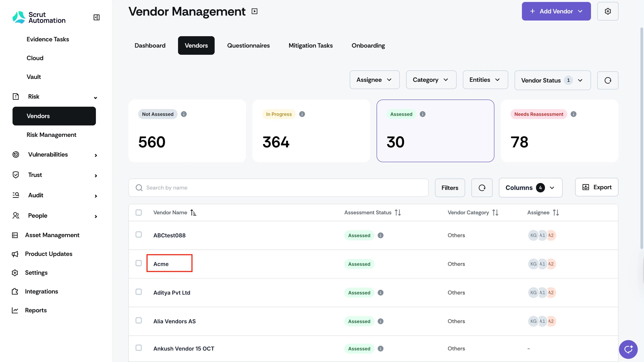644x362 pixels.
Task: Refresh the vendor table list
Action: click(x=482, y=188)
